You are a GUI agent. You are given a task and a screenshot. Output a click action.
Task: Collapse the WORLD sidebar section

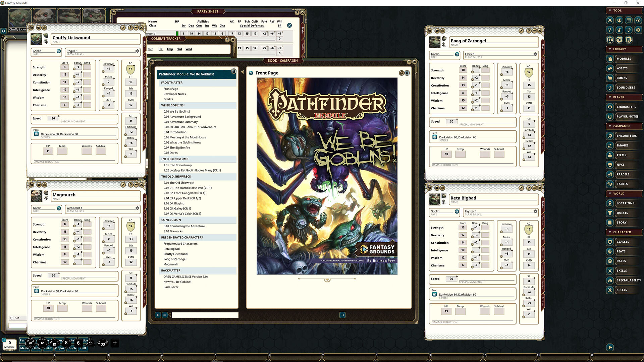pos(611,193)
